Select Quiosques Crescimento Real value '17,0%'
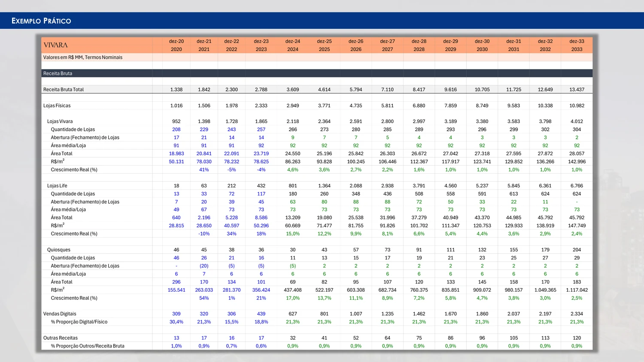Viewport: 644px width, 362px height. coord(293,298)
